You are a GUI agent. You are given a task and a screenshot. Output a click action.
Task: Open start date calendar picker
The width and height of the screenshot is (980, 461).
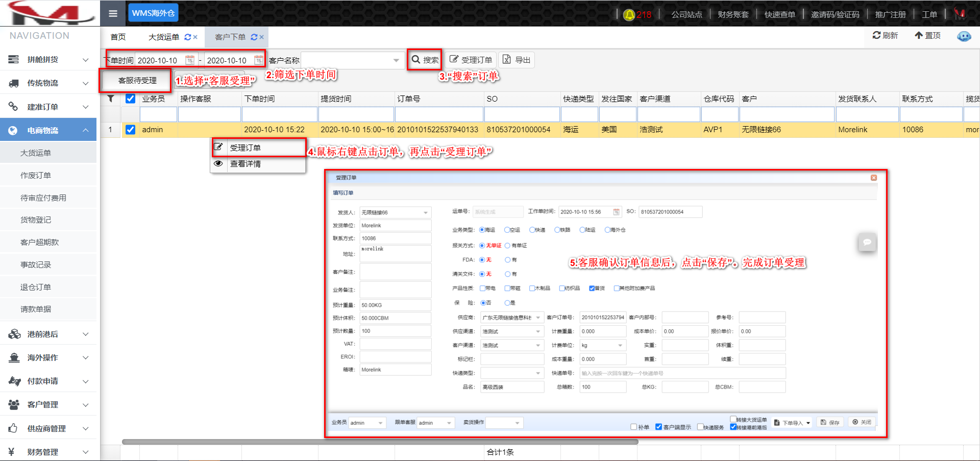click(189, 60)
